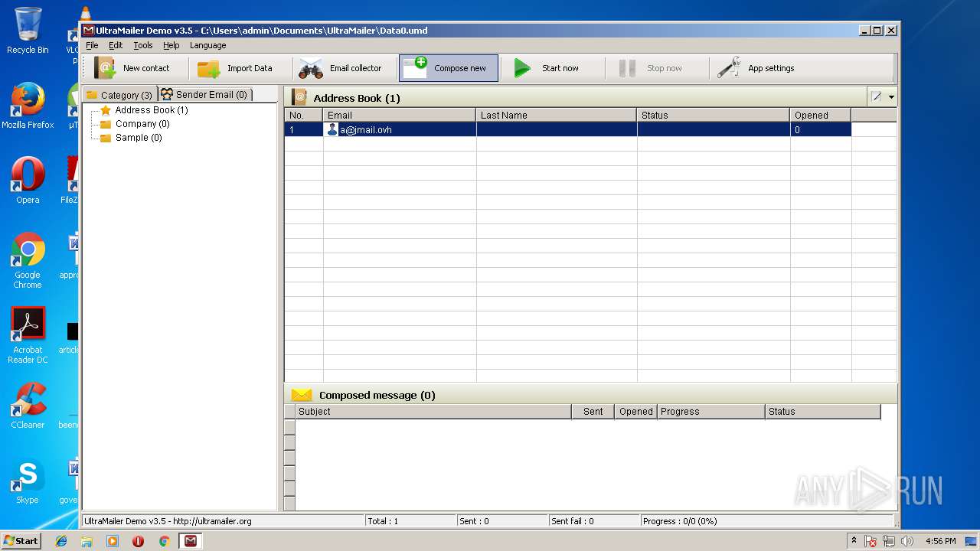The image size is (980, 551).
Task: Click the Opened value 0 cell
Action: (821, 129)
